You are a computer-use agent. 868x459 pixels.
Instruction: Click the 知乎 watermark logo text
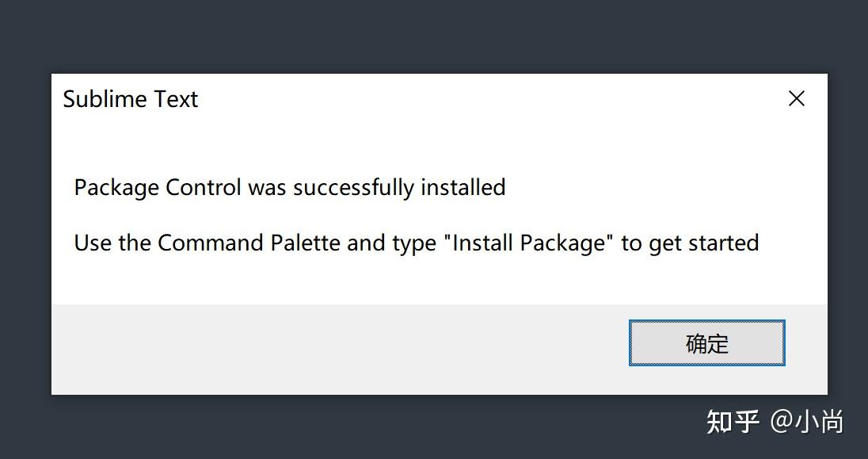[733, 421]
